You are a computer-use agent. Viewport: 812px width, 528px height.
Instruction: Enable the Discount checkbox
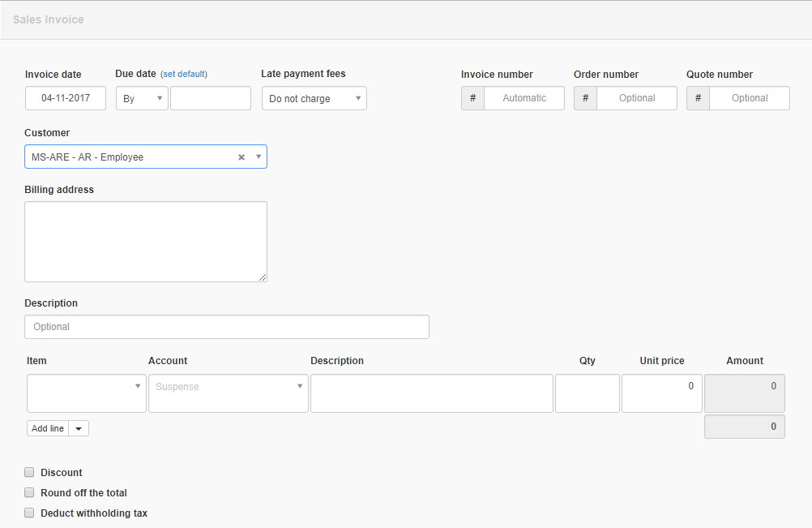tap(30, 472)
